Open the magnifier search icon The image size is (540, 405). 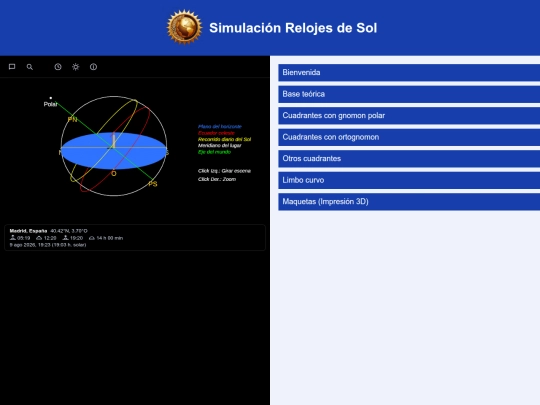(x=30, y=67)
